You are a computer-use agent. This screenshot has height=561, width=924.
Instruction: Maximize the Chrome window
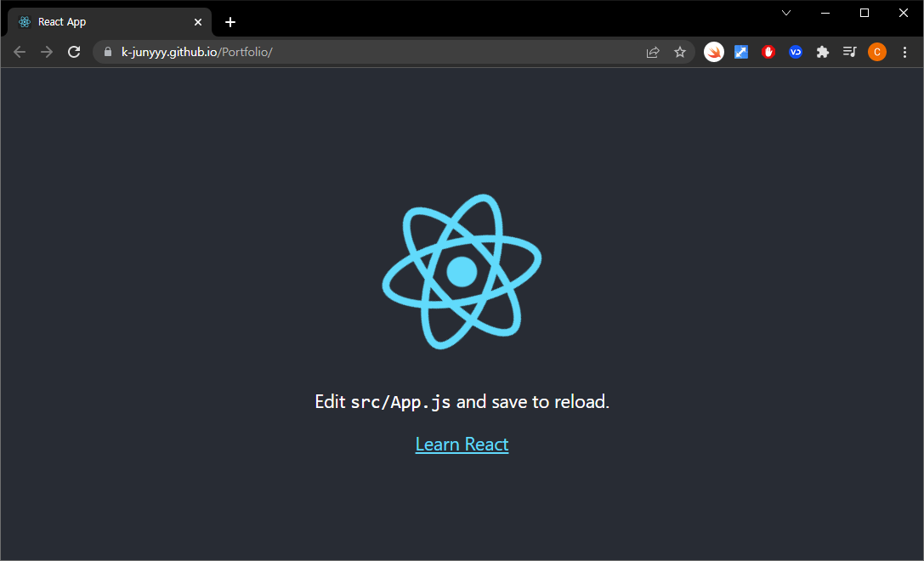(x=864, y=13)
